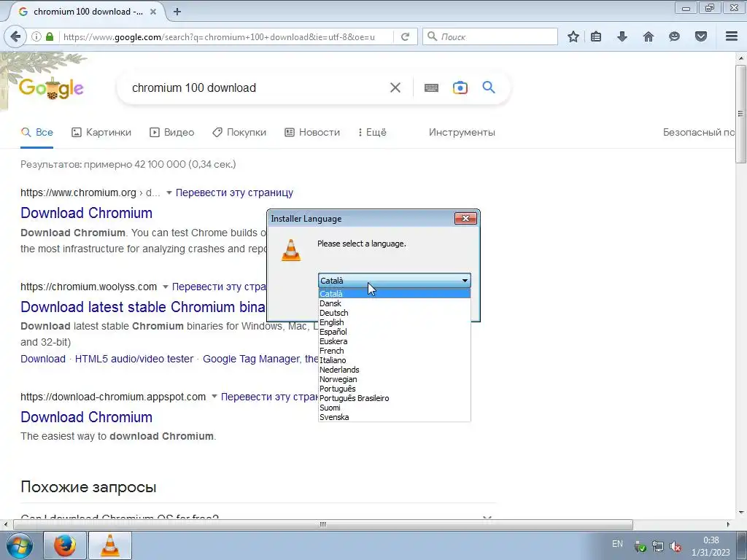
Task: Switch to the Новости tab
Action: pyautogui.click(x=312, y=133)
